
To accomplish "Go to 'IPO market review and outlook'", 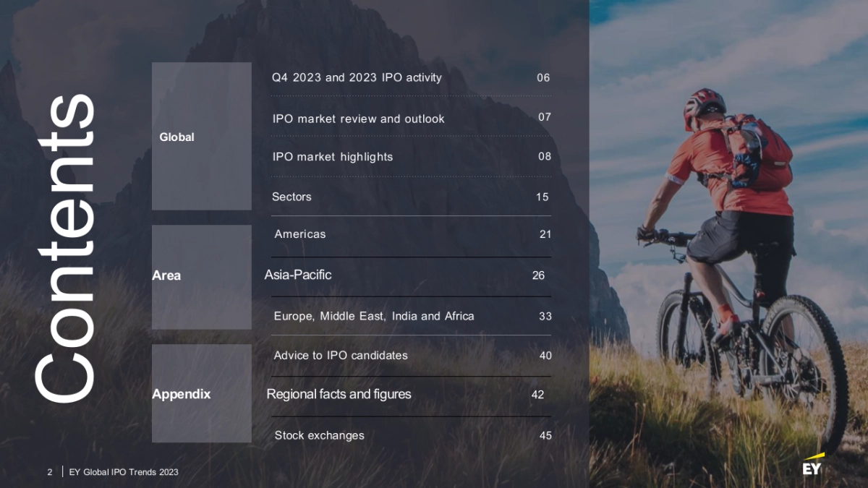I will click(x=358, y=119).
